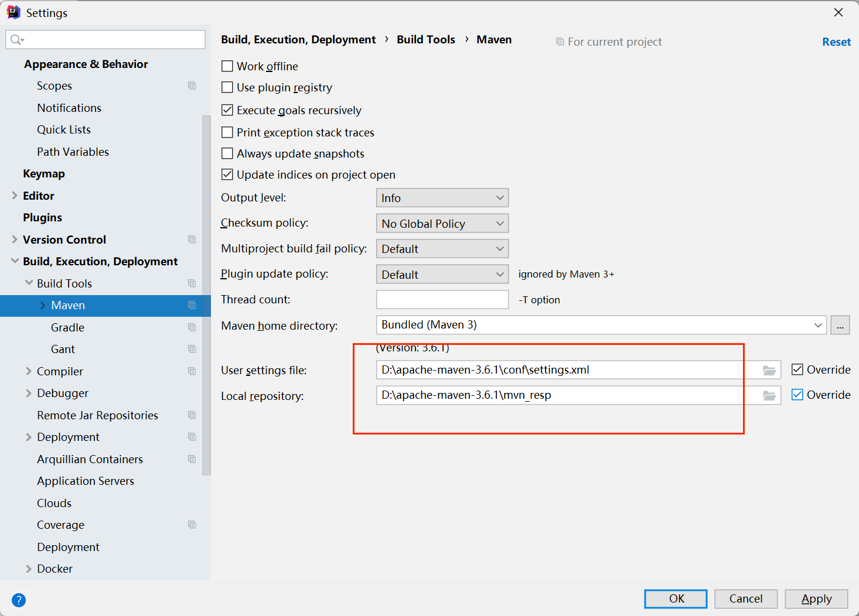This screenshot has height=616, width=859.
Task: Select Appearance & Behavior category
Action: (x=86, y=64)
